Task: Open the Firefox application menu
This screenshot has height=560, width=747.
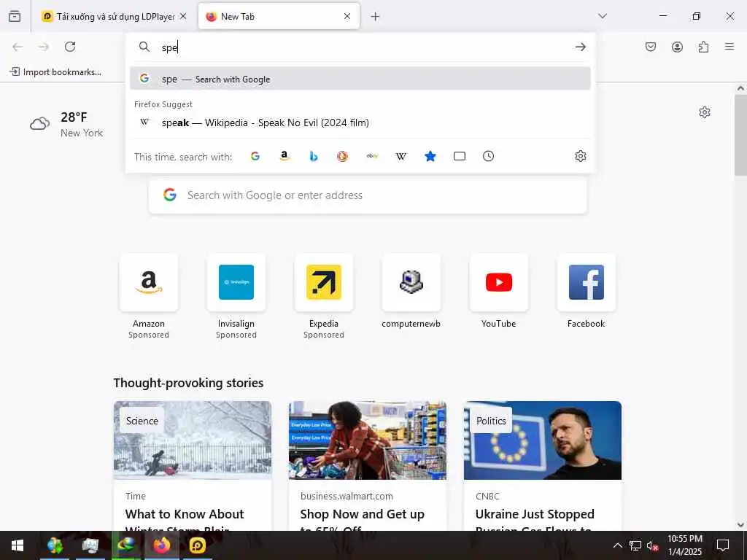Action: tap(729, 47)
